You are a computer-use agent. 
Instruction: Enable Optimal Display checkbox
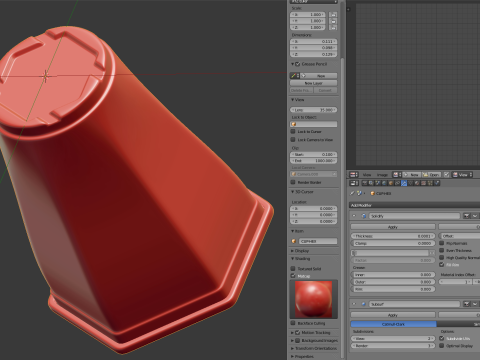click(442, 346)
